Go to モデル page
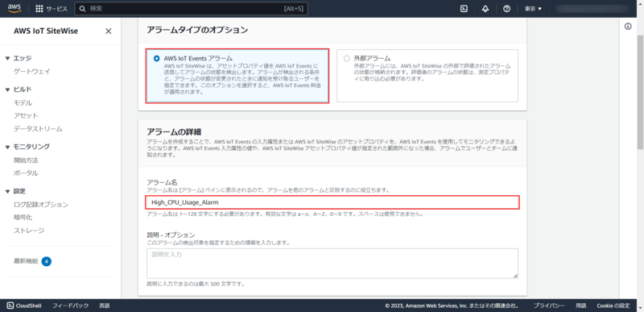Image resolution: width=644 pixels, height=312 pixels. click(x=23, y=102)
